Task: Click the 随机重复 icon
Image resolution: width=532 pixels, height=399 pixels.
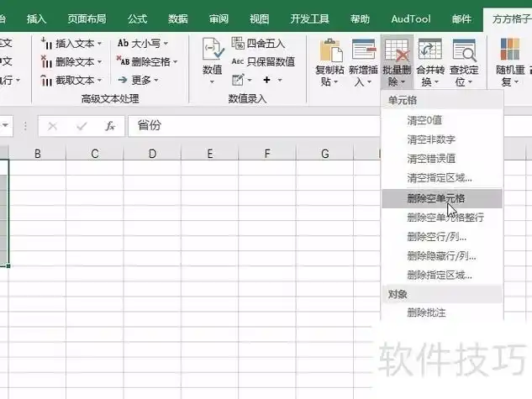Action: tap(509, 51)
